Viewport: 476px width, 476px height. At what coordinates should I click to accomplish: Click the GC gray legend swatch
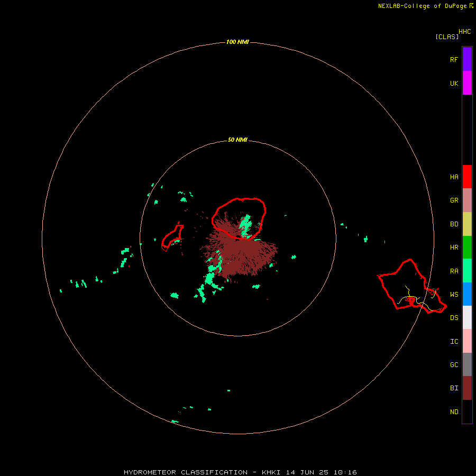pos(467,364)
